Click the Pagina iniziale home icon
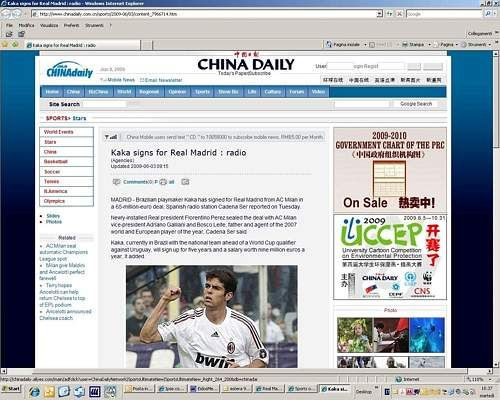500x400 pixels. (329, 44)
